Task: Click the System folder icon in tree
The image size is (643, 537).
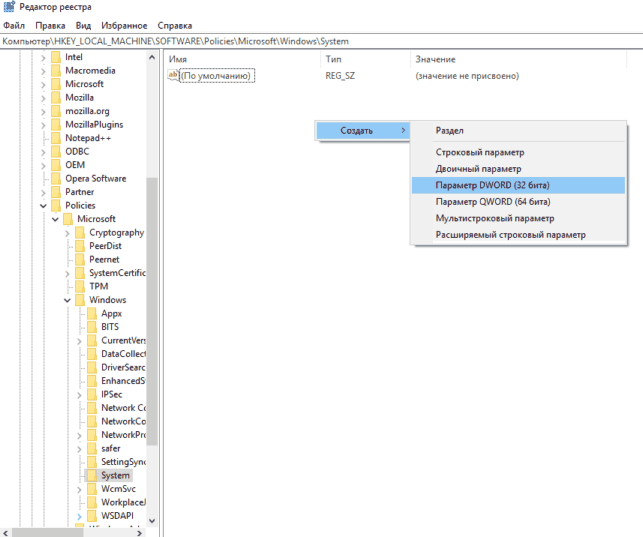Action: coord(92,476)
